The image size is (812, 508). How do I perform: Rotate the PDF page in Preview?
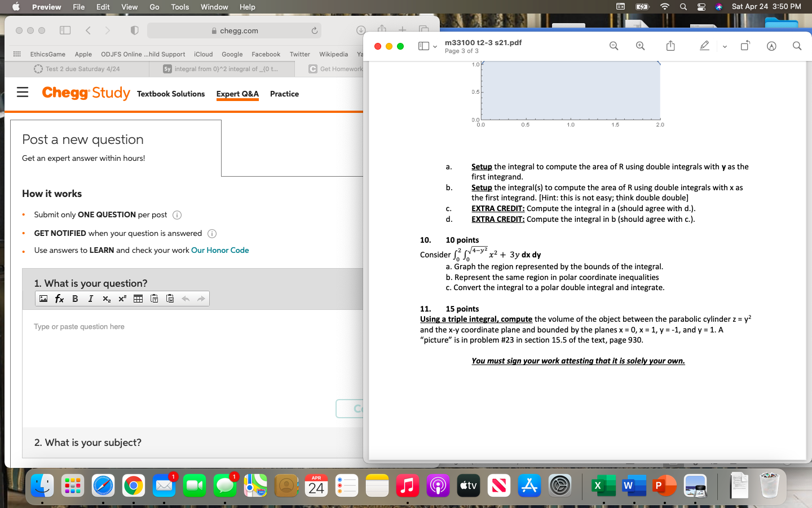tap(745, 46)
